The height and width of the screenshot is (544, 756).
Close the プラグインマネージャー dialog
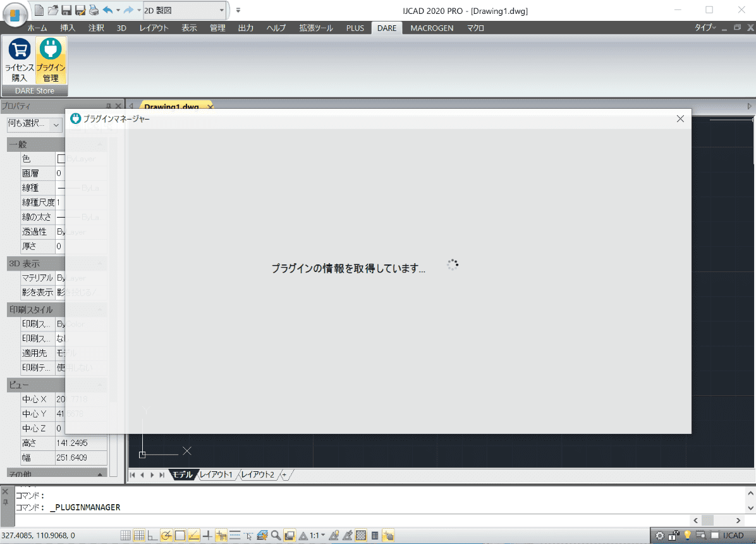point(680,119)
